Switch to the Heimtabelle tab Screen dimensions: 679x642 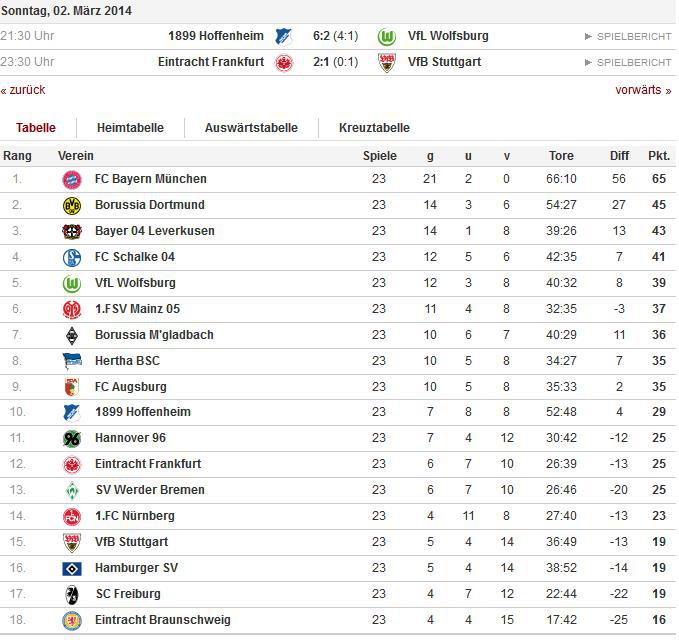[130, 128]
